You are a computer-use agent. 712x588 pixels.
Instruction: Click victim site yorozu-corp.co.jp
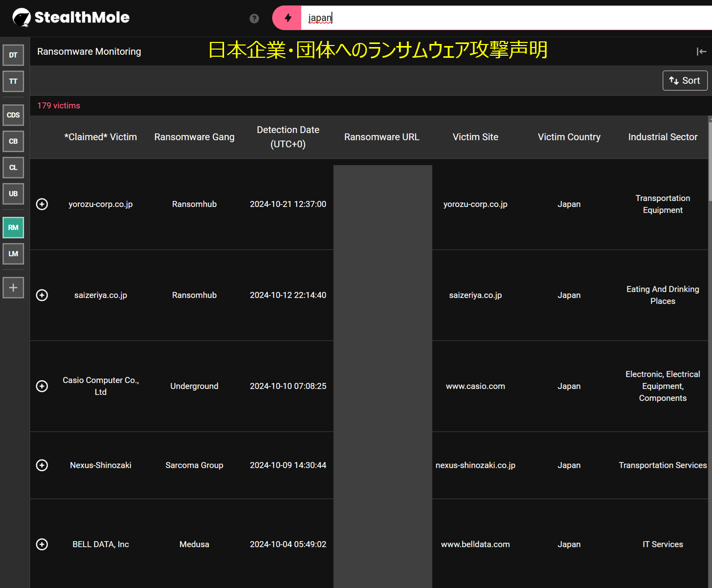coord(475,204)
